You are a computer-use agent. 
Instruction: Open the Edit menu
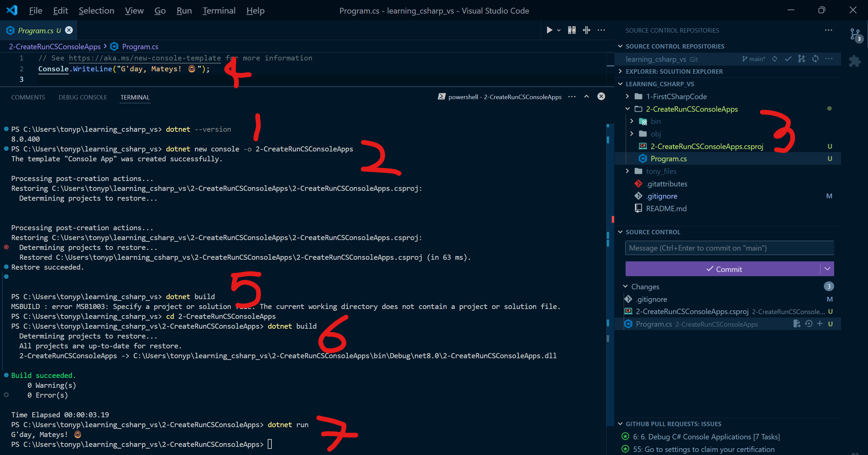pyautogui.click(x=60, y=11)
